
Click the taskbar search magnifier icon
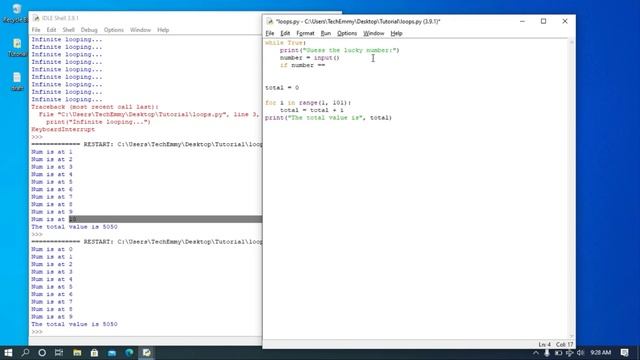tap(25, 353)
